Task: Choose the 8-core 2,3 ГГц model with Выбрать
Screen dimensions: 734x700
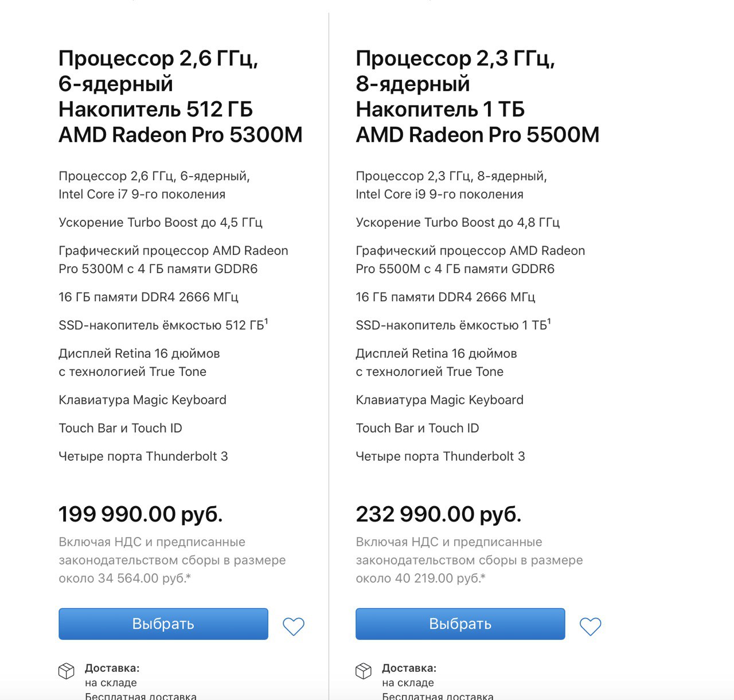Action: coord(460,624)
